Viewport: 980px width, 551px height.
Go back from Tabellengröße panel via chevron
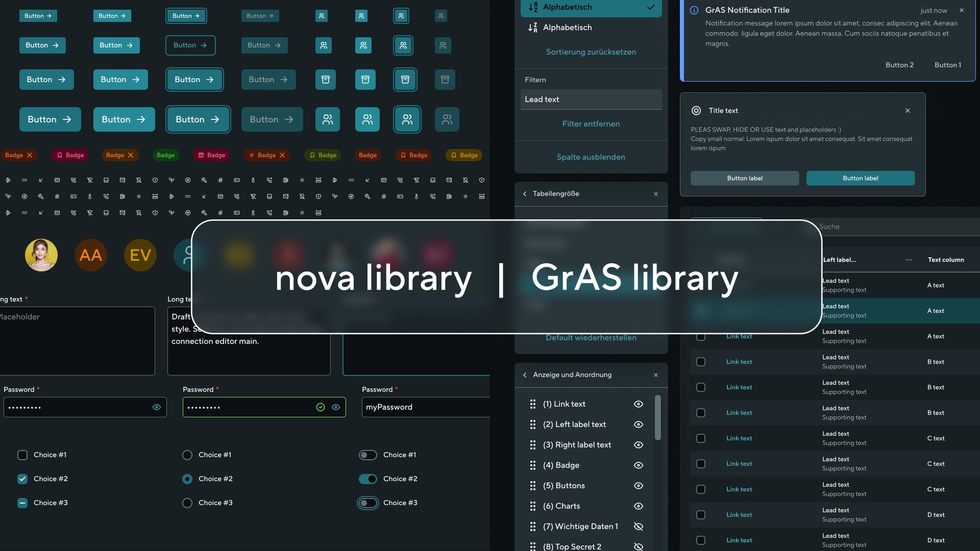(x=525, y=194)
